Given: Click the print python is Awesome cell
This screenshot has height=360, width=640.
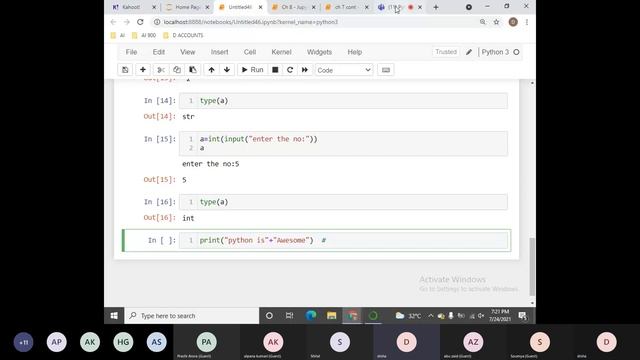Looking at the screenshot, I should pos(343,240).
